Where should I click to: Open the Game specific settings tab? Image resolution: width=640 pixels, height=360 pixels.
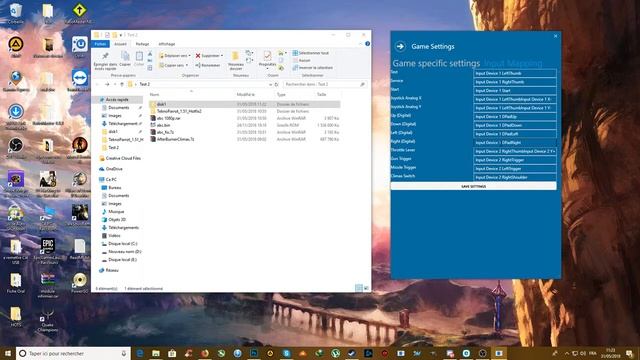(x=436, y=63)
